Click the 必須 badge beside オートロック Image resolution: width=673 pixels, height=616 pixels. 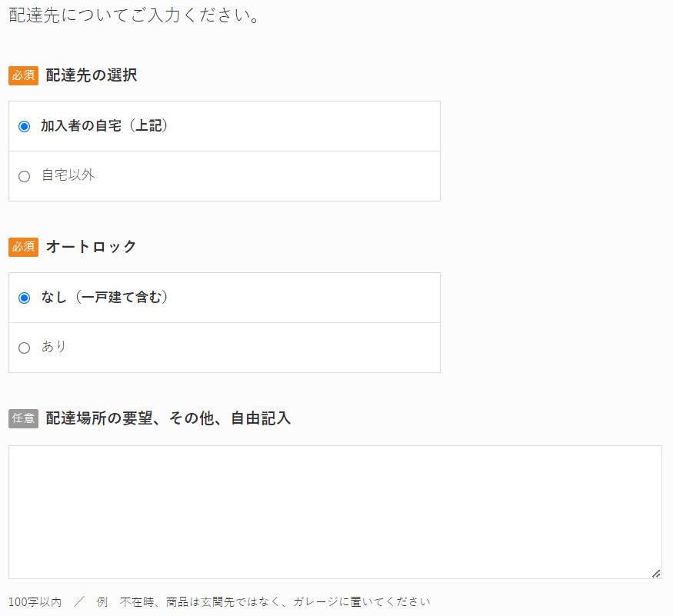pyautogui.click(x=24, y=248)
